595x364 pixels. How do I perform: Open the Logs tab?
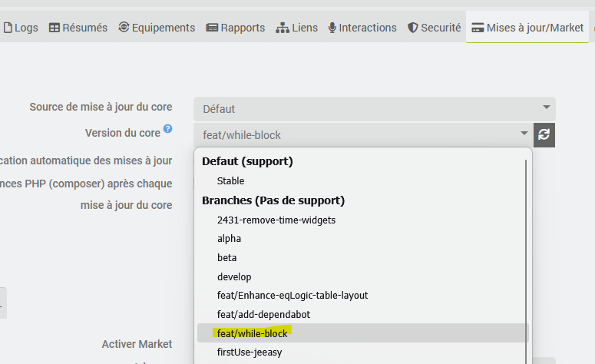21,28
